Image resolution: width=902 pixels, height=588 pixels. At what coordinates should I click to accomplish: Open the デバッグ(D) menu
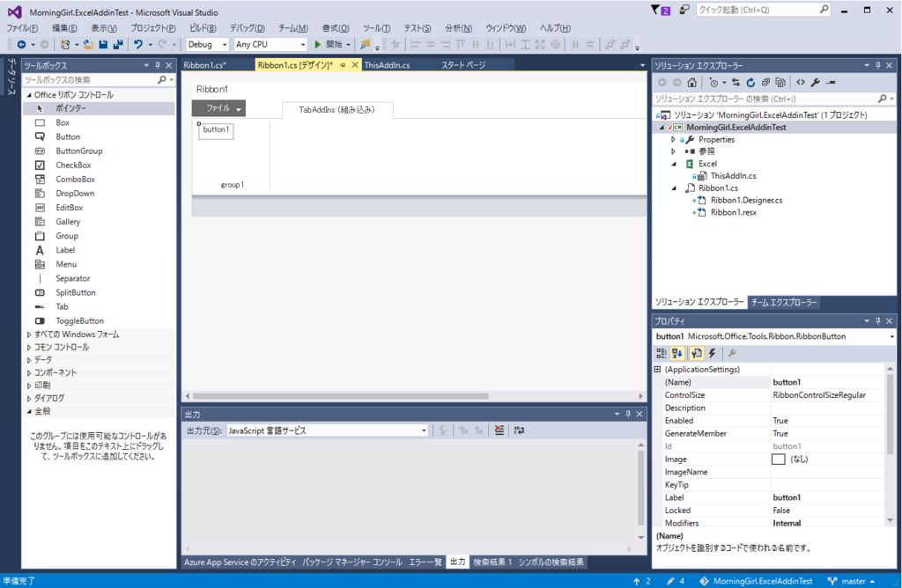[x=248, y=27]
